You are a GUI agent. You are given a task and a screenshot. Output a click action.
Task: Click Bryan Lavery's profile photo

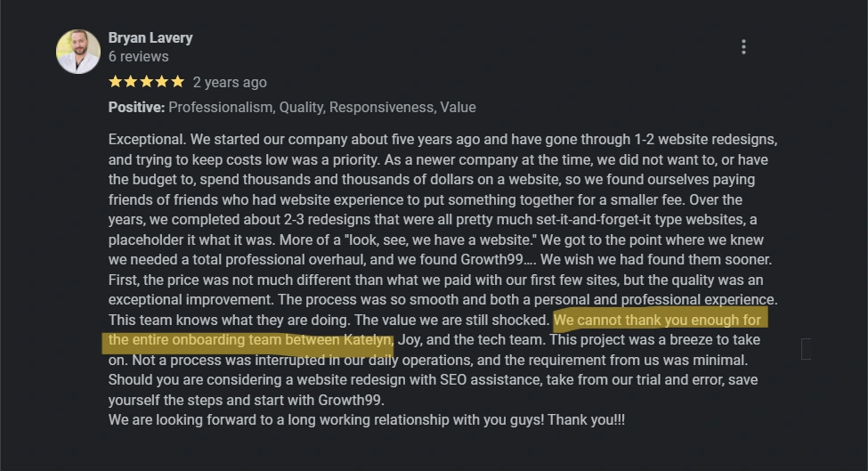pyautogui.click(x=78, y=52)
